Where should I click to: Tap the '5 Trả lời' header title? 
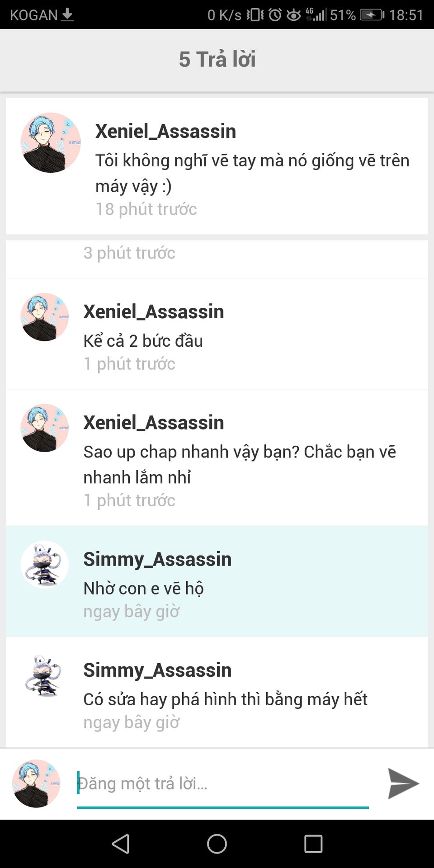(x=217, y=59)
